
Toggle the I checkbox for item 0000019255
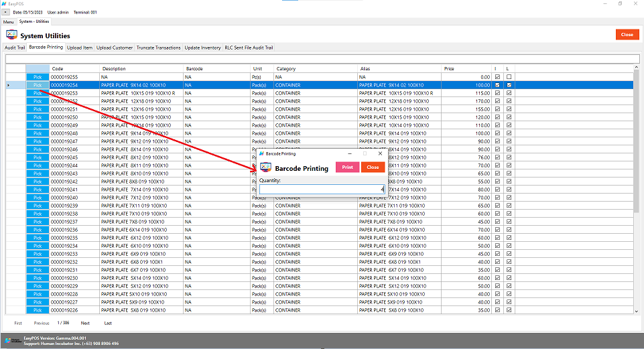497,77
